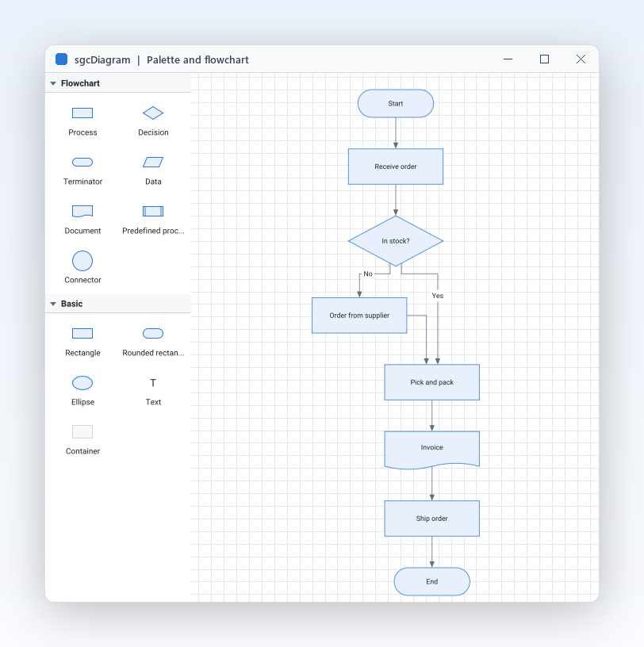Click the Palette and flowchart title

[197, 59]
